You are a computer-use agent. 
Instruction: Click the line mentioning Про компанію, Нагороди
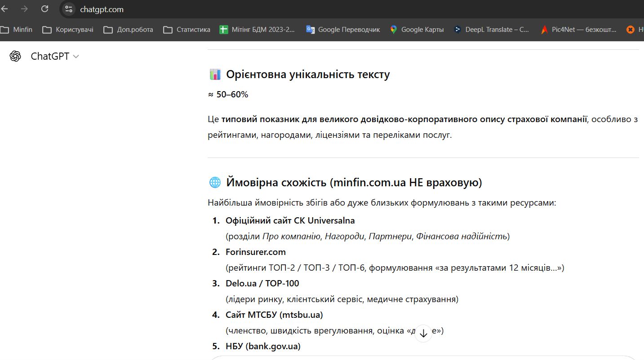pyautogui.click(x=368, y=236)
